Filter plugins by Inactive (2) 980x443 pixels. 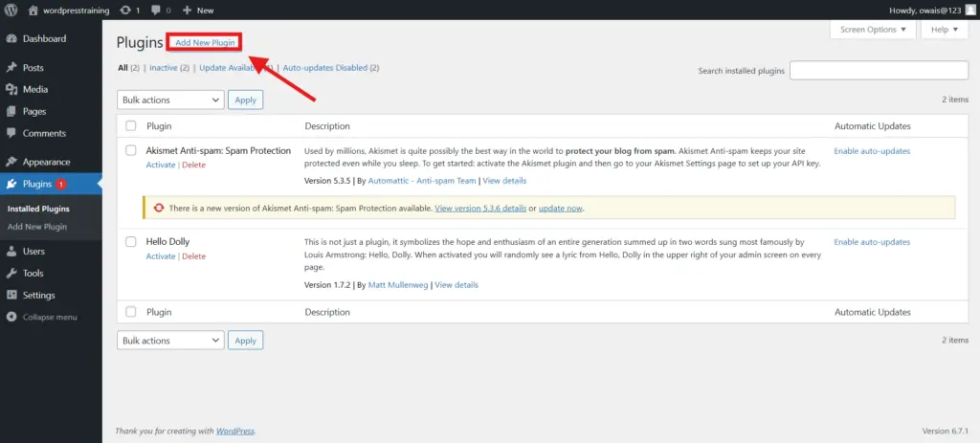pyautogui.click(x=169, y=68)
